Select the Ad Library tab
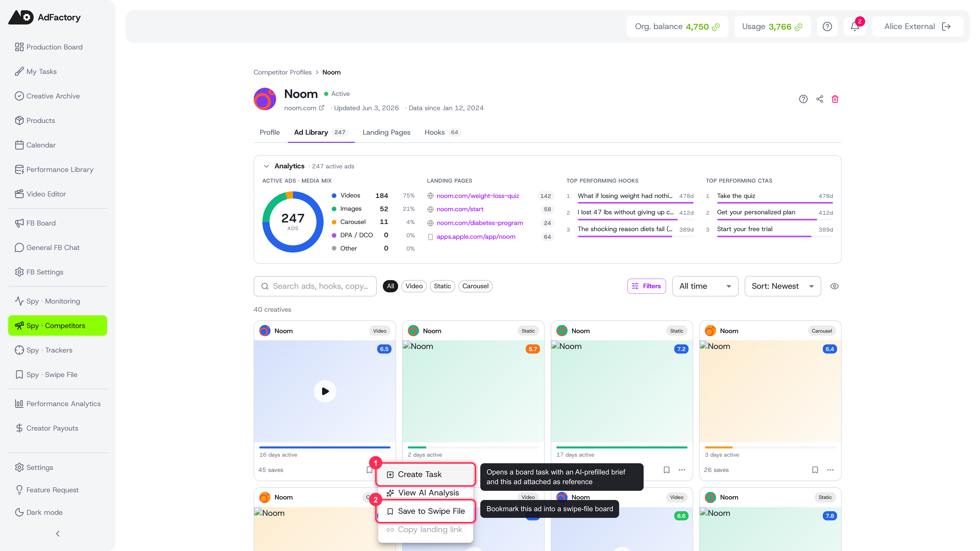 point(321,132)
